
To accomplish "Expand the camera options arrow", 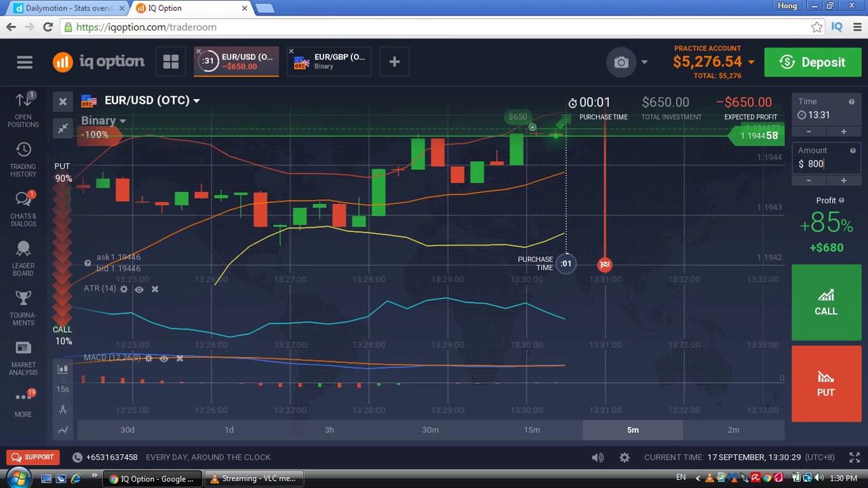I will tap(644, 62).
